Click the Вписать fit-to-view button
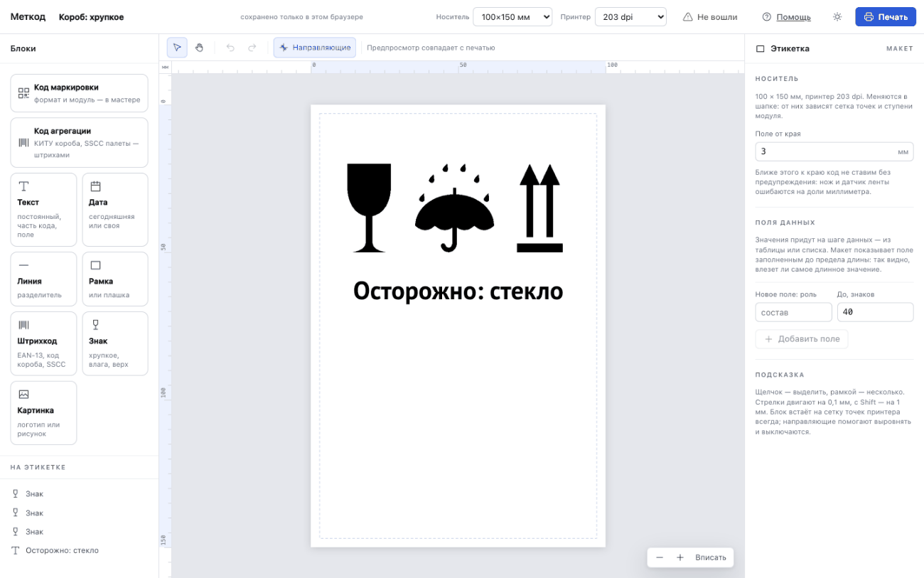 711,557
